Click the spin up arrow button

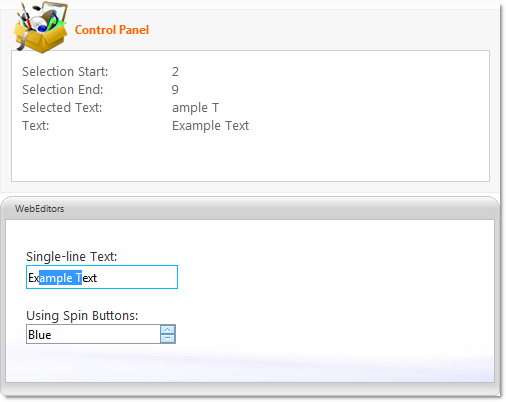[167, 330]
